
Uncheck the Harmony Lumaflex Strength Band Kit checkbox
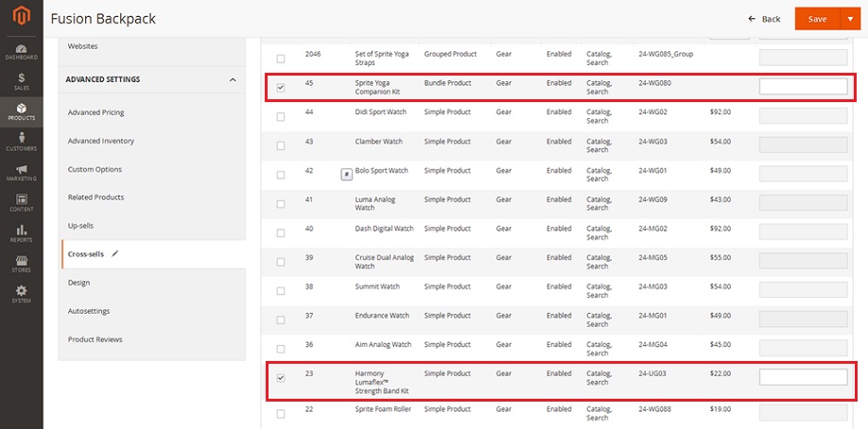tap(281, 378)
